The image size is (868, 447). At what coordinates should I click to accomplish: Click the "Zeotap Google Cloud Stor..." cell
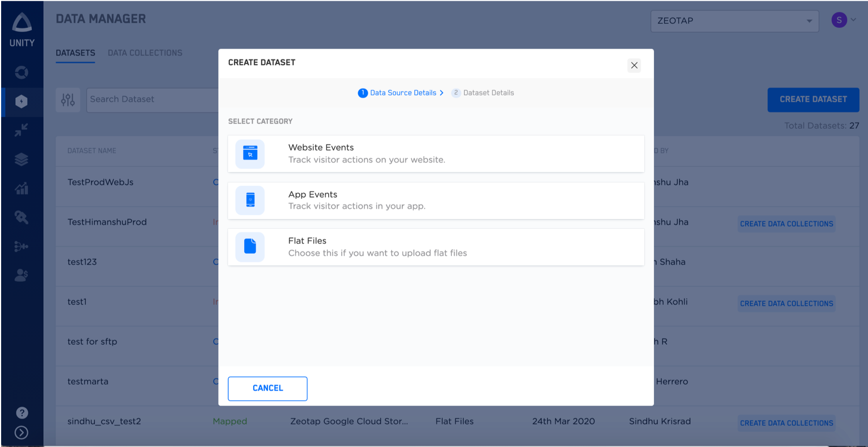click(x=349, y=421)
